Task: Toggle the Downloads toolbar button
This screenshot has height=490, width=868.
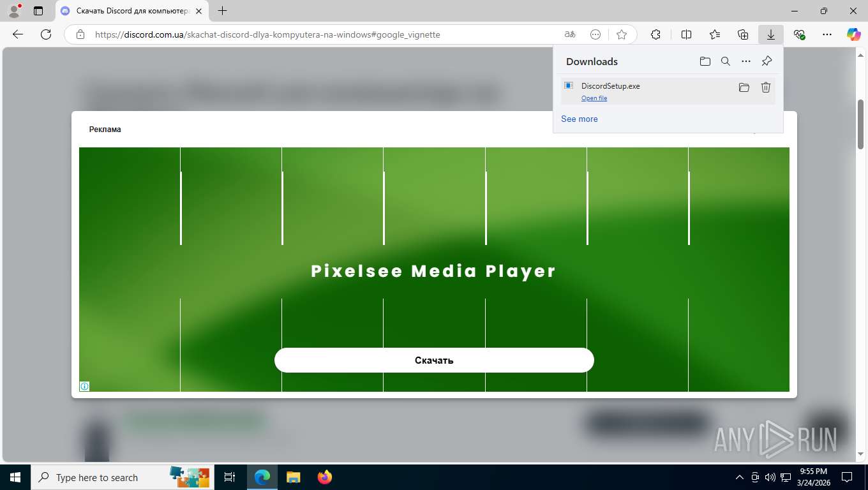Action: [771, 34]
